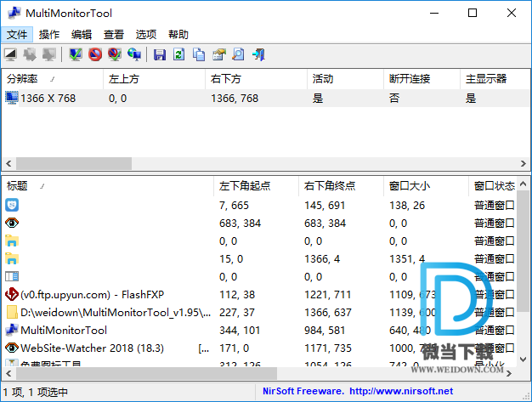Sort monitors by 主显示器 column header

pyautogui.click(x=495, y=79)
